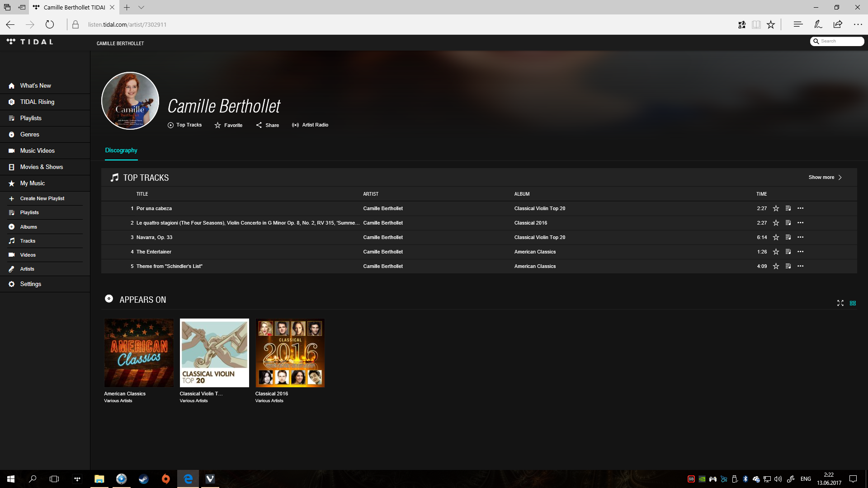Open American Classics album in The Entertainer row
Viewport: 868px width, 488px height.
point(535,252)
